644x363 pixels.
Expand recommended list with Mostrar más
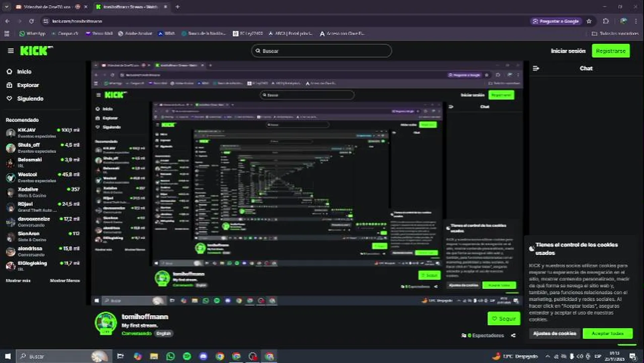pos(18,280)
